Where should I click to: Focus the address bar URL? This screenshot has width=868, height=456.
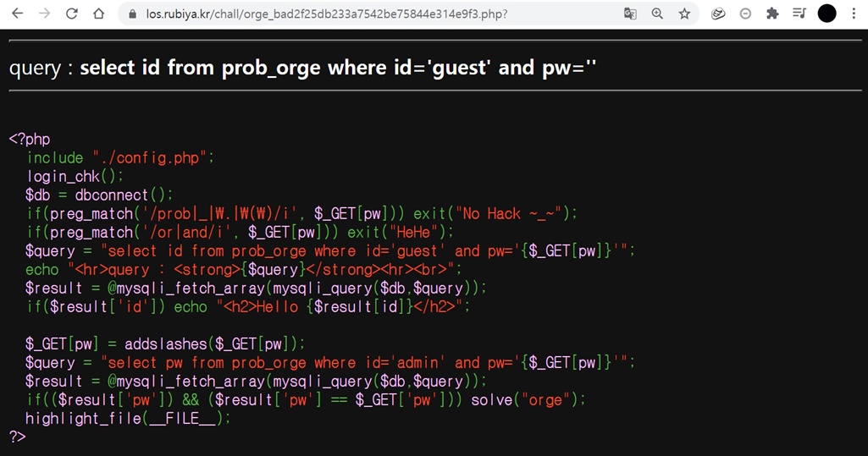(327, 14)
